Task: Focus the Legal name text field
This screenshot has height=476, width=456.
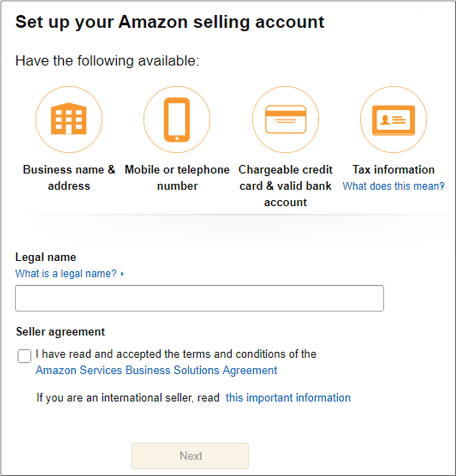Action: tap(199, 298)
